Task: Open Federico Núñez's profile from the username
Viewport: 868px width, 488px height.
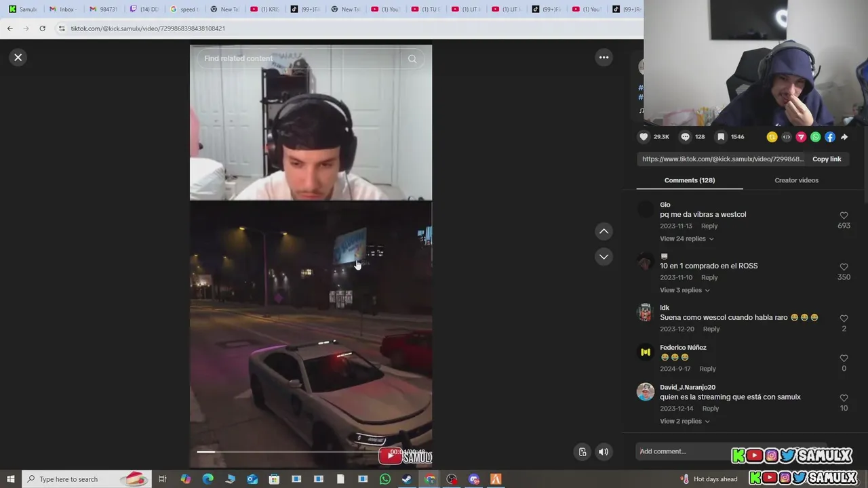Action: (x=683, y=348)
